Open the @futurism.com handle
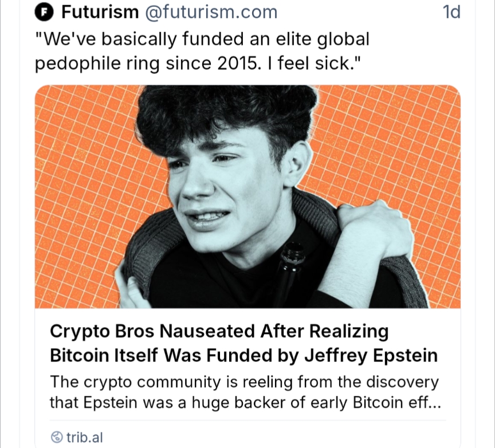 coord(211,12)
